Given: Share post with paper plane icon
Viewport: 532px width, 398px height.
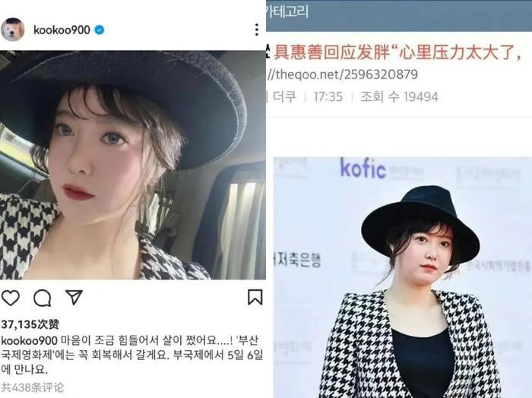Looking at the screenshot, I should tap(74, 297).
